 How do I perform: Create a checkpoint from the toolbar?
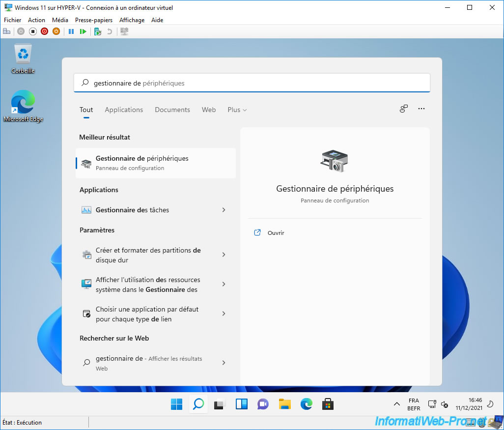(x=98, y=31)
